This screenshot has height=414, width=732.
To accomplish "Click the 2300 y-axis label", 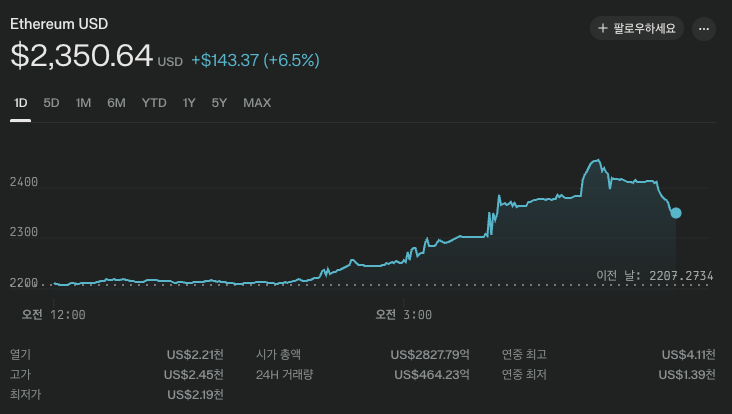I will (x=24, y=232).
